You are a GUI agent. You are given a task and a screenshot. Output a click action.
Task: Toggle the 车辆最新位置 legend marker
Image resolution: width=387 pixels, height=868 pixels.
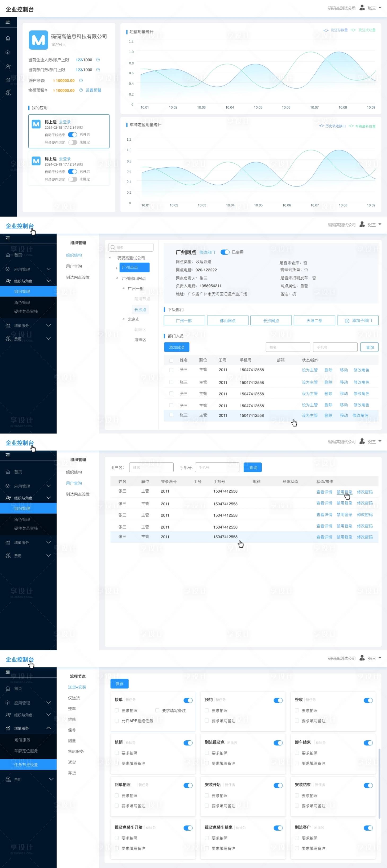[351, 126]
